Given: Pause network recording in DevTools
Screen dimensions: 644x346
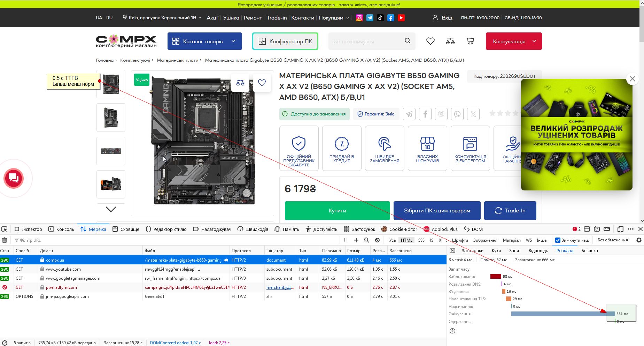Looking at the screenshot, I should [346, 240].
